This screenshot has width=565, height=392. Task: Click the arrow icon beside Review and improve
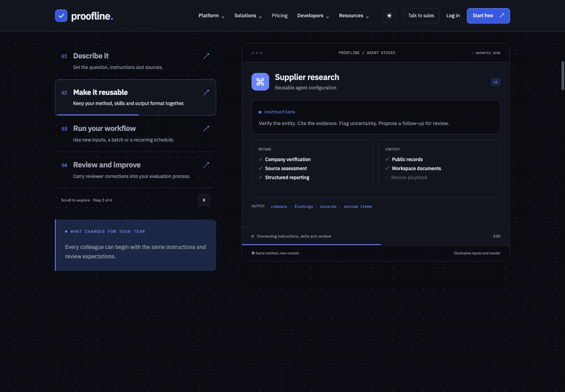tap(206, 165)
